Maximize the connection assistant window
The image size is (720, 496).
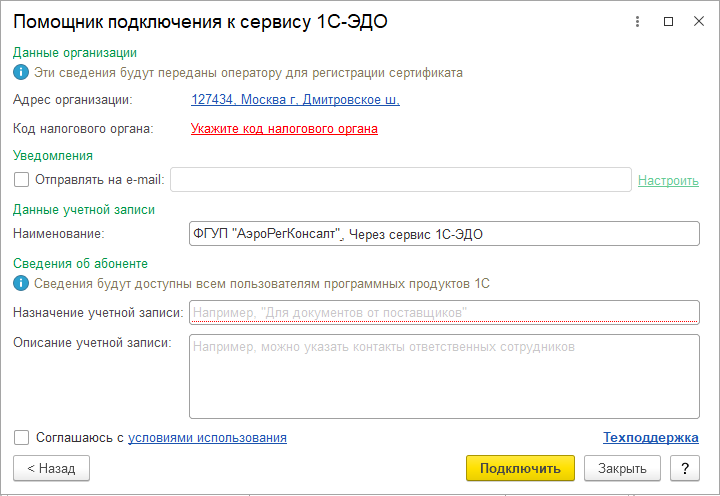[x=669, y=22]
